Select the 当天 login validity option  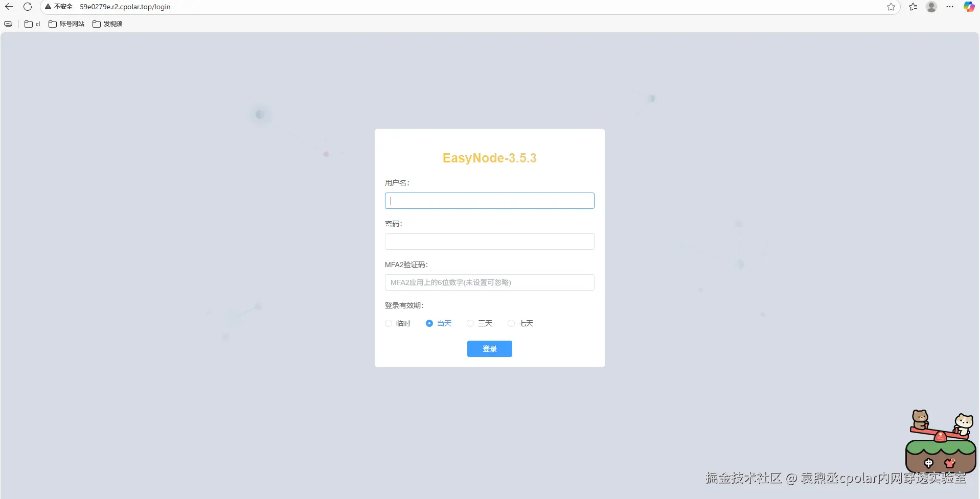tap(439, 323)
